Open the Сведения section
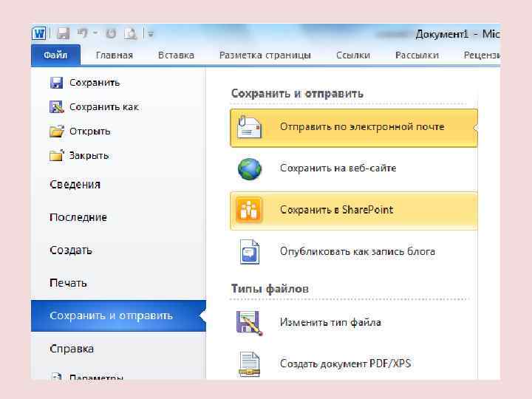The image size is (532, 399). pyautogui.click(x=75, y=184)
